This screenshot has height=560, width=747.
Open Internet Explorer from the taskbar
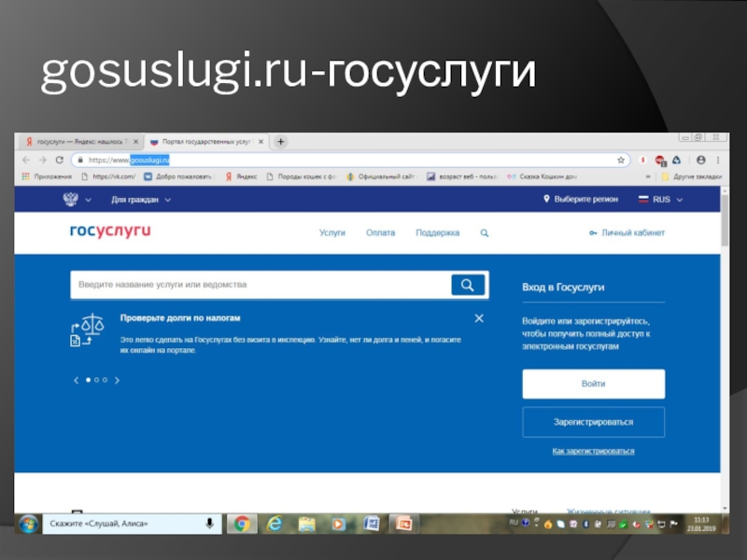click(275, 524)
